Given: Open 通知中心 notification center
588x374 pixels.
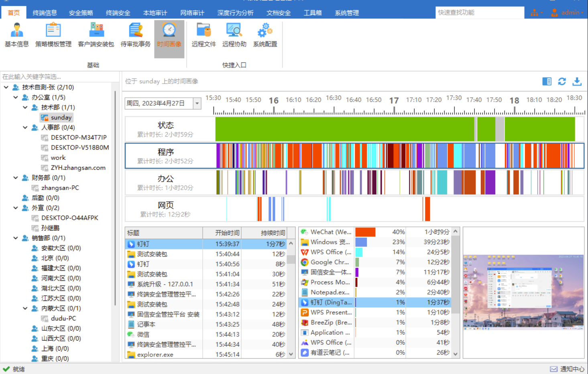Looking at the screenshot, I should [568, 369].
